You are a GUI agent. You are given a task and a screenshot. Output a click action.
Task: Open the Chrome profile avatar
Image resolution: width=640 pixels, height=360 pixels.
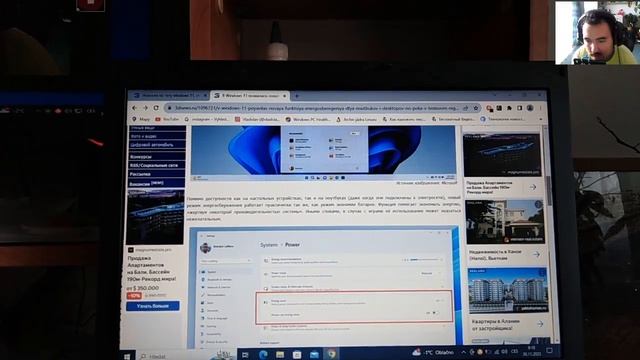tap(530, 108)
